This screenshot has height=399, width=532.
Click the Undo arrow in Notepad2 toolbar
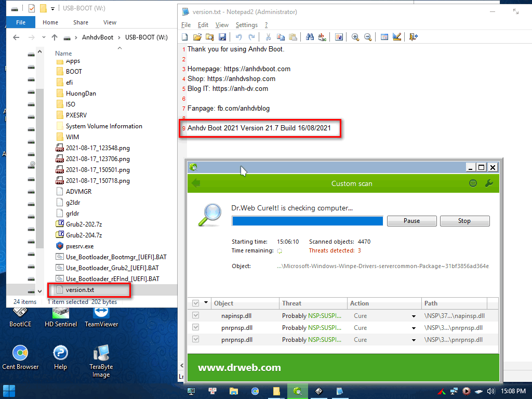pos(239,37)
